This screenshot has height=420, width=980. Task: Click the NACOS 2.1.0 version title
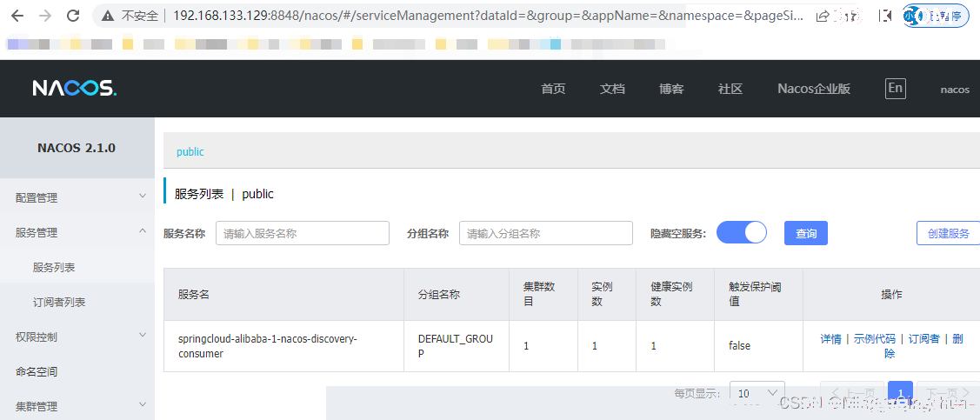tap(77, 149)
